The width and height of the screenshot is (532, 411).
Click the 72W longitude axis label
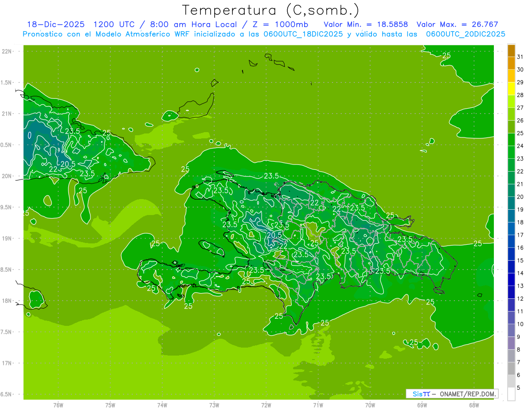click(x=266, y=405)
